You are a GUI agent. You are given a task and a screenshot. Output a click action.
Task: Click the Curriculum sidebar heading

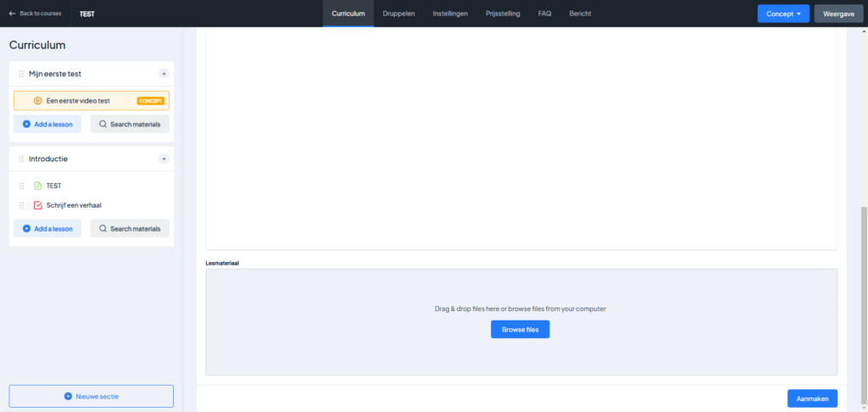[x=37, y=46]
